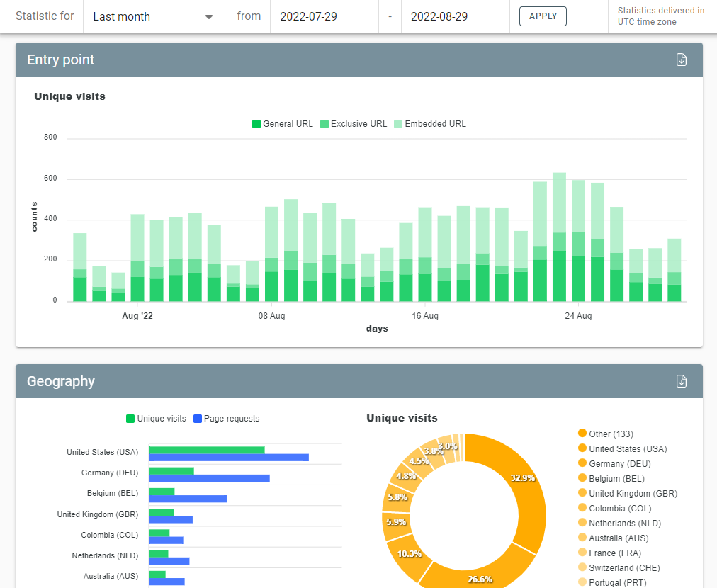
Task: Toggle Netherlands (NLD) donut legend entry
Action: coord(620,523)
